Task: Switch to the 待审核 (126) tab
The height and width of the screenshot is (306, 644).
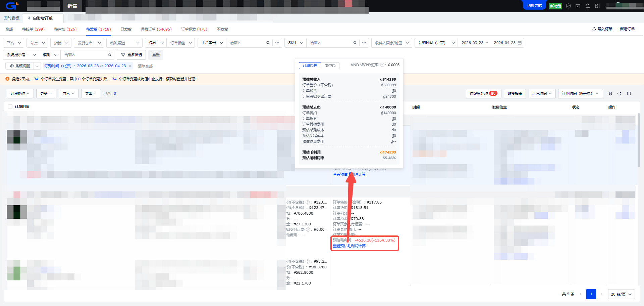Action: 65,29
